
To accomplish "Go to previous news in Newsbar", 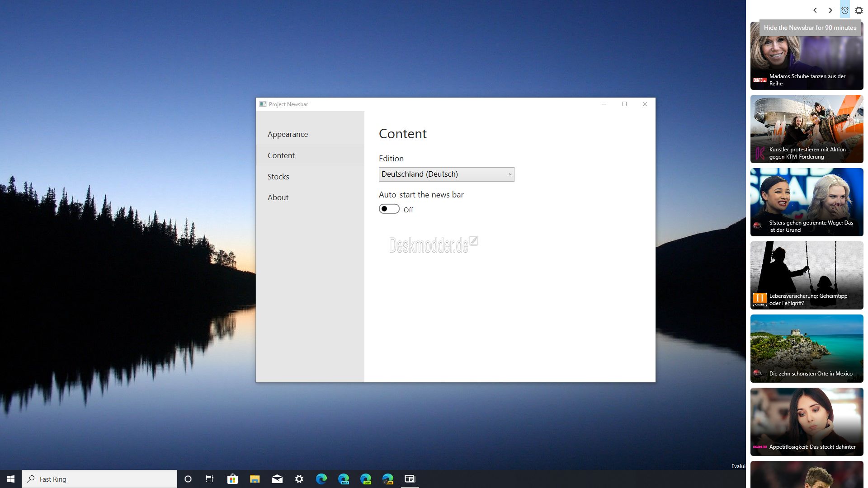I will 815,10.
